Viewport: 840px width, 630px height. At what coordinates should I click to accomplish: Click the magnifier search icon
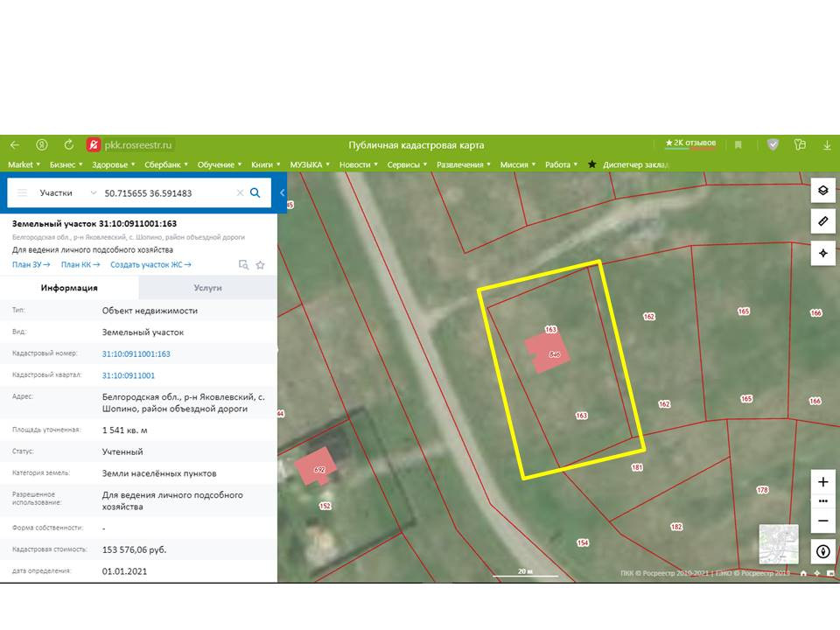click(255, 192)
